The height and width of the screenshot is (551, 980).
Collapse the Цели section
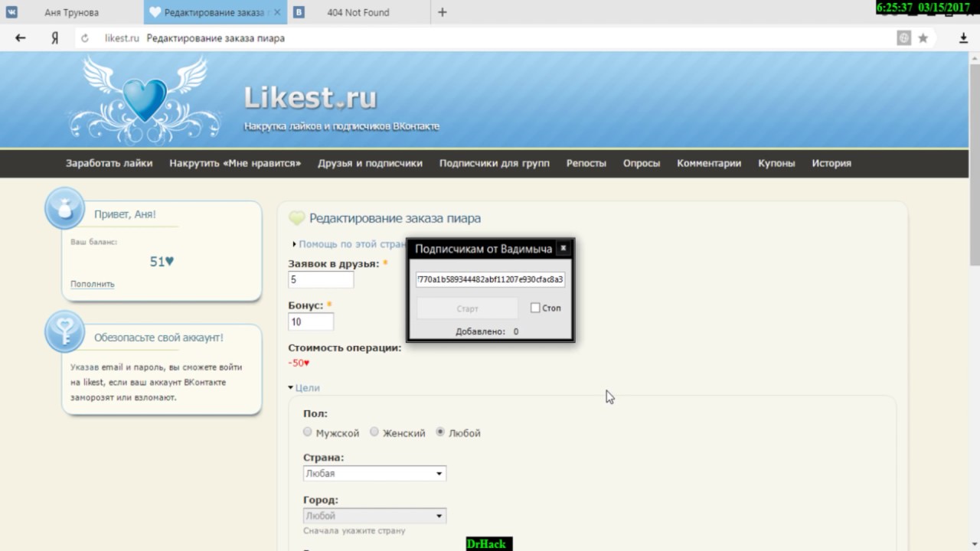304,388
